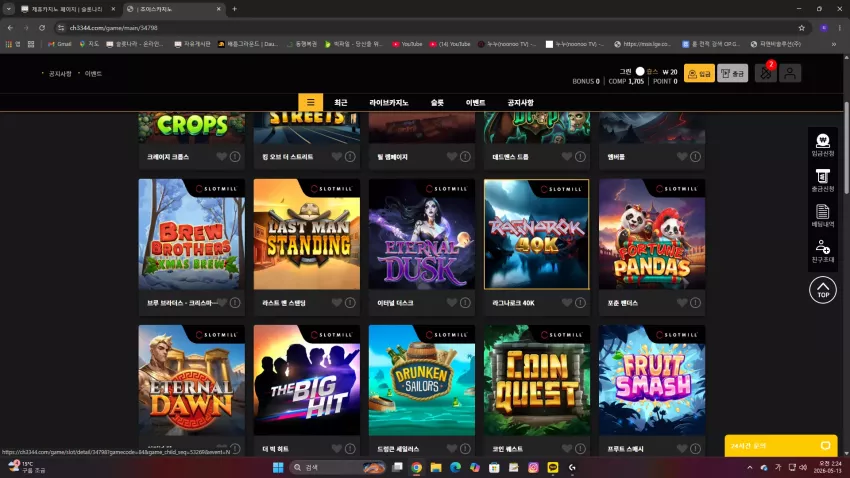
Task: Launch the Eternal Dawn game thumbnail
Action: coord(191,380)
